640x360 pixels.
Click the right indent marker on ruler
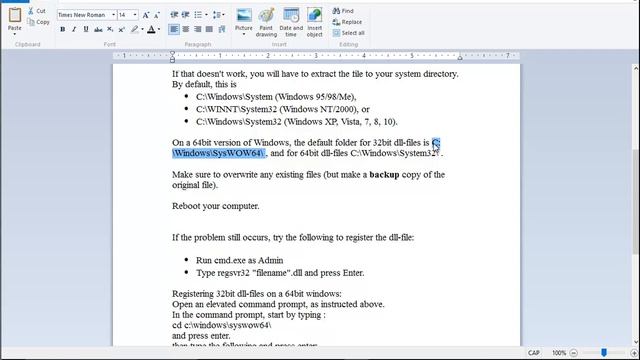pos(460,58)
